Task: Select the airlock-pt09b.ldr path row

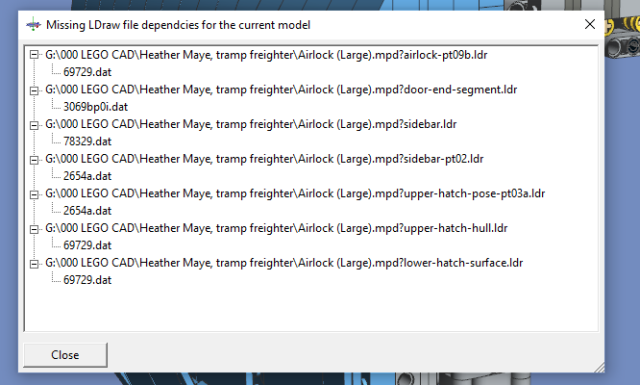Action: coord(266,55)
